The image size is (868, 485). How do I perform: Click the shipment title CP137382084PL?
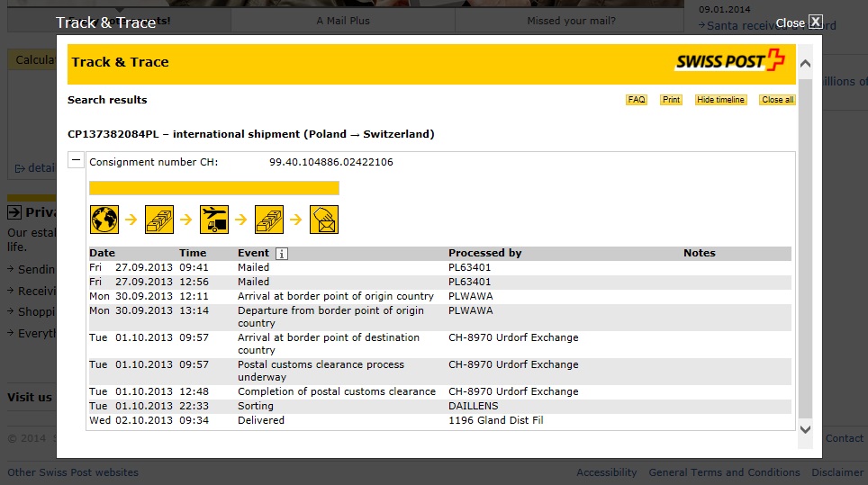251,134
